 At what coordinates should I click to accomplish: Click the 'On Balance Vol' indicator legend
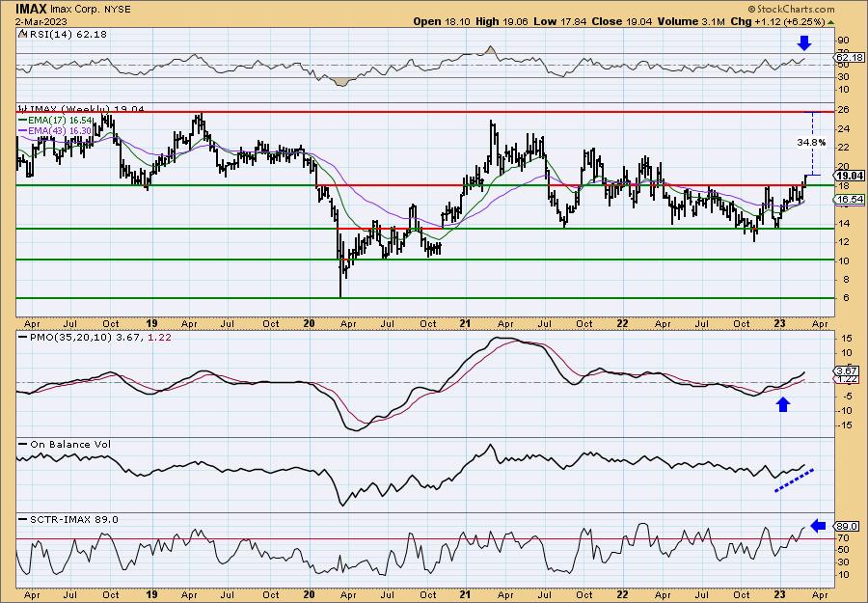[65, 444]
